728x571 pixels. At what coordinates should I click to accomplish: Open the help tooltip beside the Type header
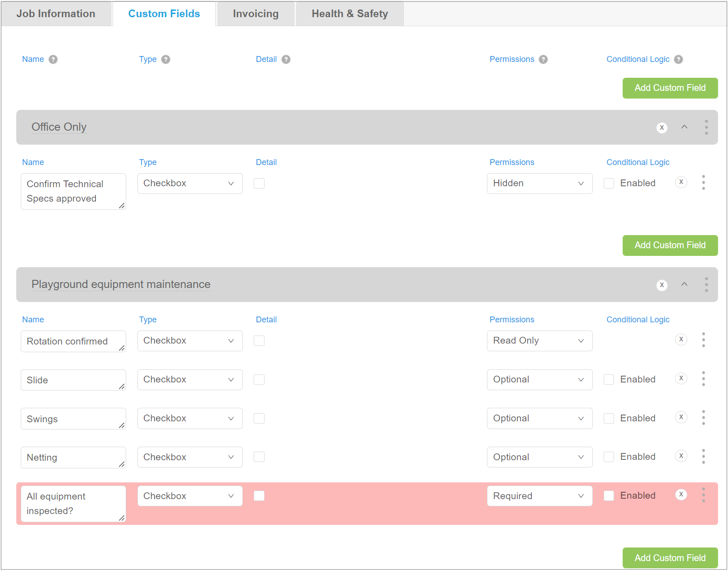(x=165, y=59)
